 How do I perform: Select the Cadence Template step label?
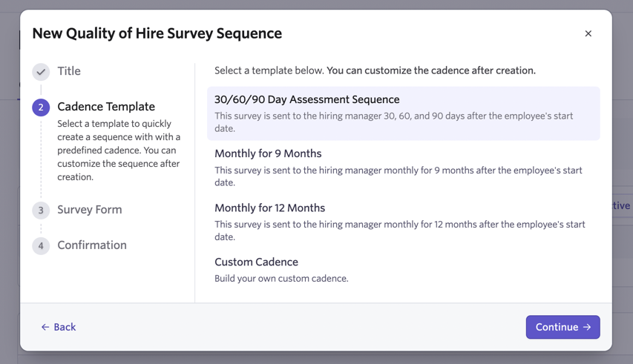pos(106,107)
